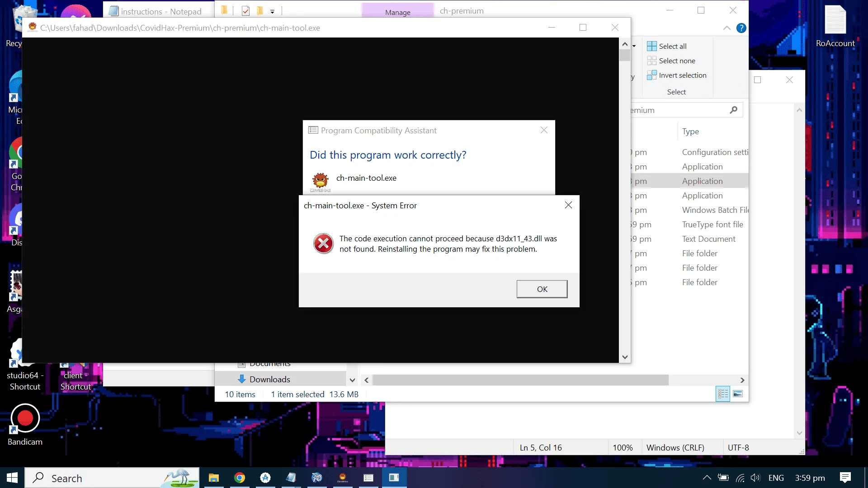Click the search magnifier in Explorer
Viewport: 868px width, 488px height.
[733, 110]
